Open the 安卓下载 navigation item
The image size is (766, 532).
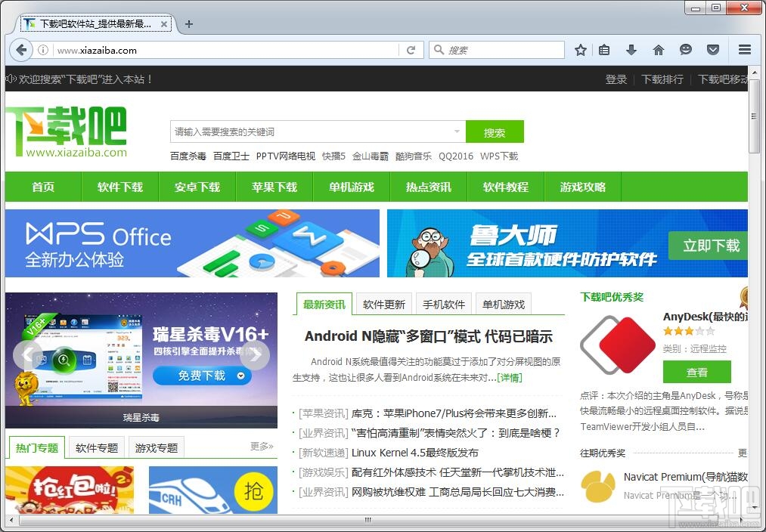point(197,187)
